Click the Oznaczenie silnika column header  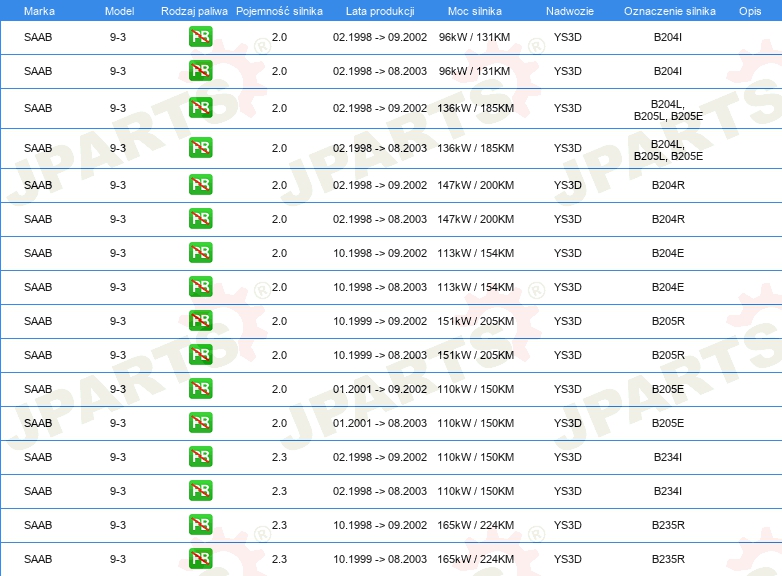(x=669, y=11)
